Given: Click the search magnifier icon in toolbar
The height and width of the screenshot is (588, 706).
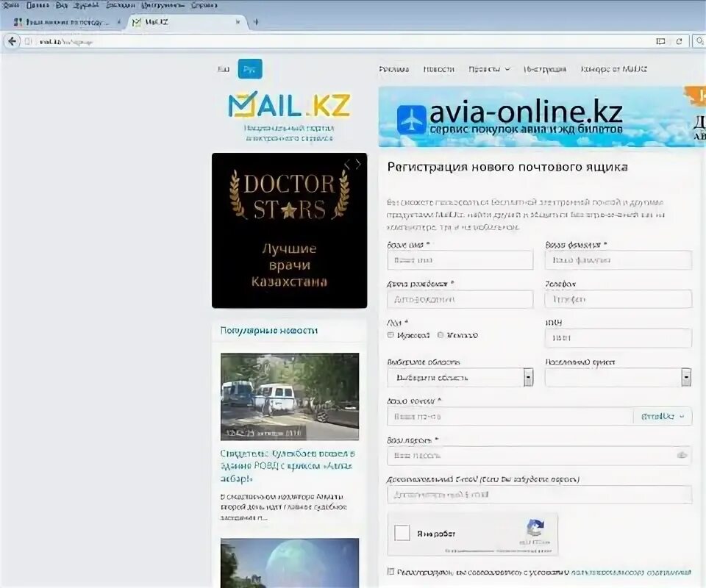Looking at the screenshot, I should point(699,41).
